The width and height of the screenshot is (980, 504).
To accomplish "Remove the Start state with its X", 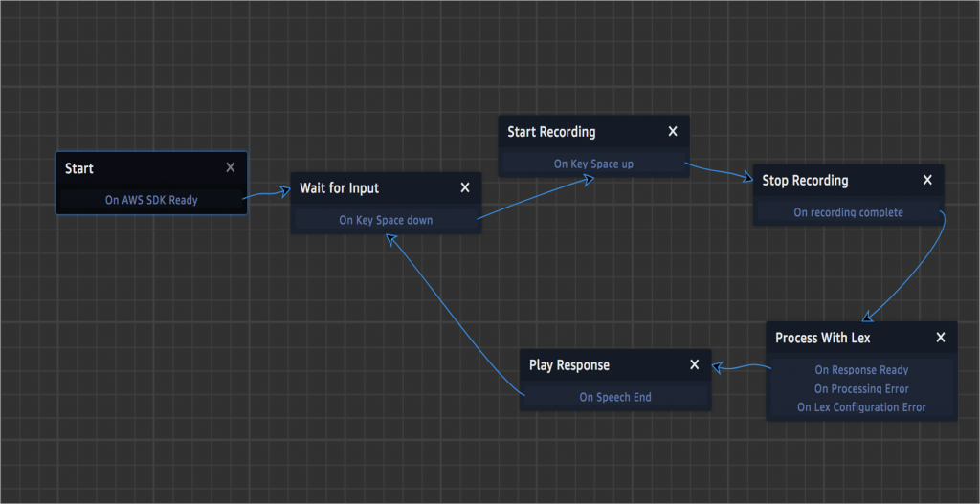I will pyautogui.click(x=230, y=167).
